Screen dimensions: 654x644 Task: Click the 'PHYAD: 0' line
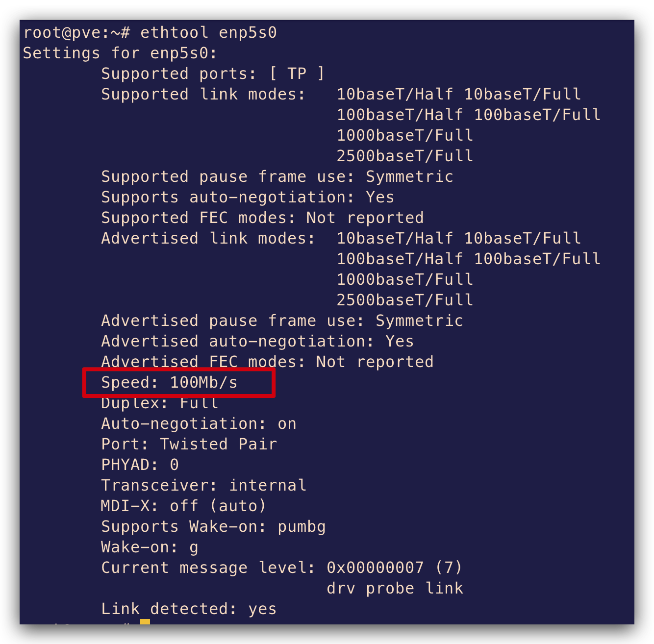140,465
